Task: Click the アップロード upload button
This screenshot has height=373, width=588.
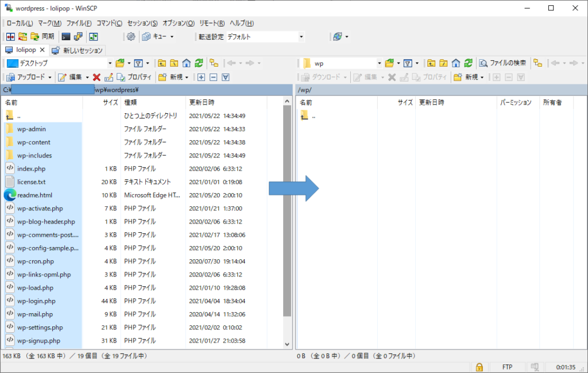Action: tap(29, 77)
